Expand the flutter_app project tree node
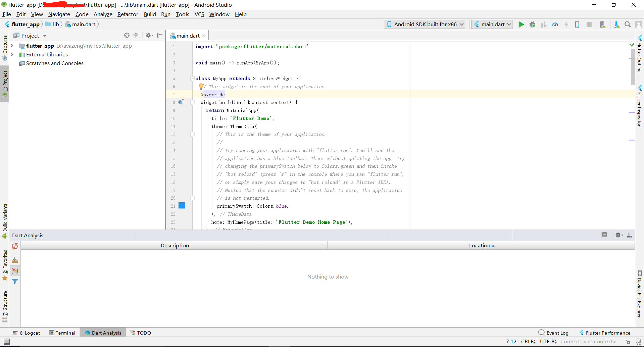This screenshot has width=644, height=347. click(12, 46)
